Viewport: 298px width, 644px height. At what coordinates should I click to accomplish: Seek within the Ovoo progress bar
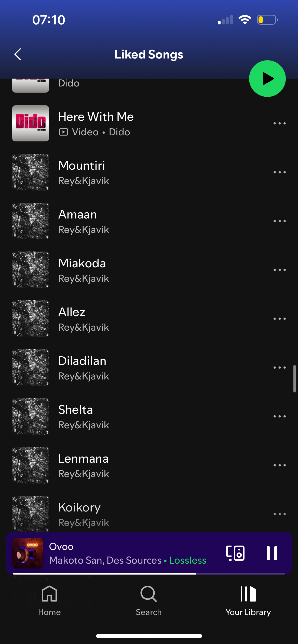click(149, 574)
